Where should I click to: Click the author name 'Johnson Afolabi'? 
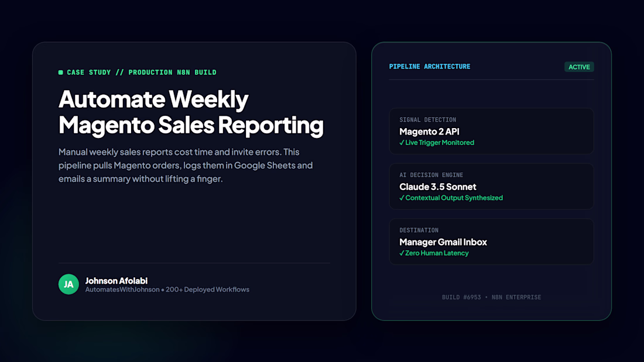pyautogui.click(x=117, y=281)
